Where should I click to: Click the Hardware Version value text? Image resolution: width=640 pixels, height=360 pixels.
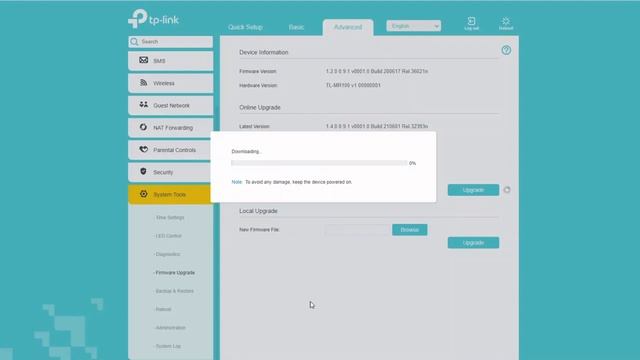[x=353, y=86]
